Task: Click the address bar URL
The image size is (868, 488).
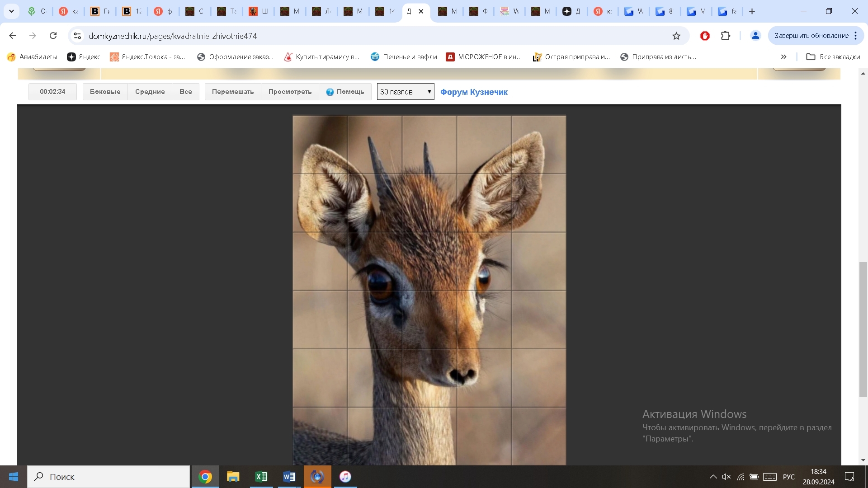Action: (x=173, y=36)
